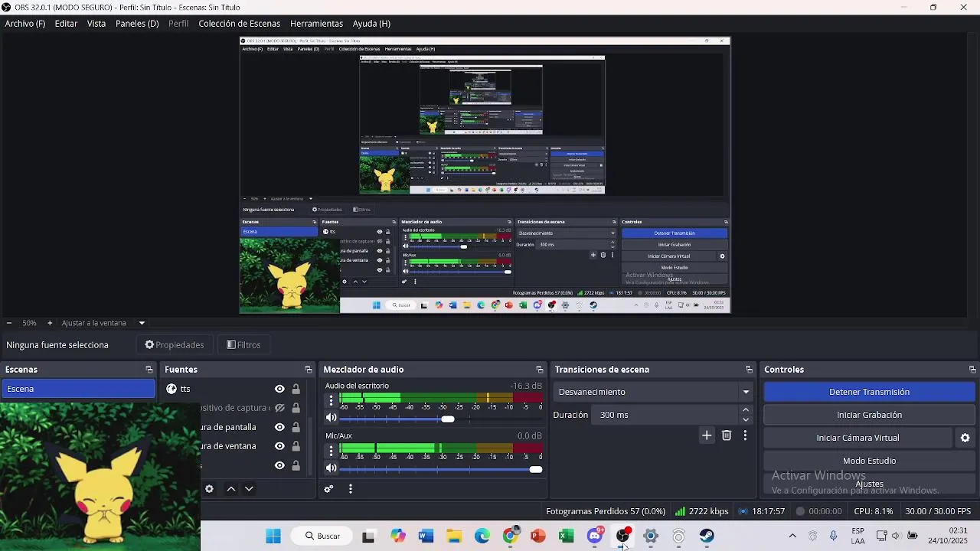Open the Escenas panel undock icon

click(149, 370)
